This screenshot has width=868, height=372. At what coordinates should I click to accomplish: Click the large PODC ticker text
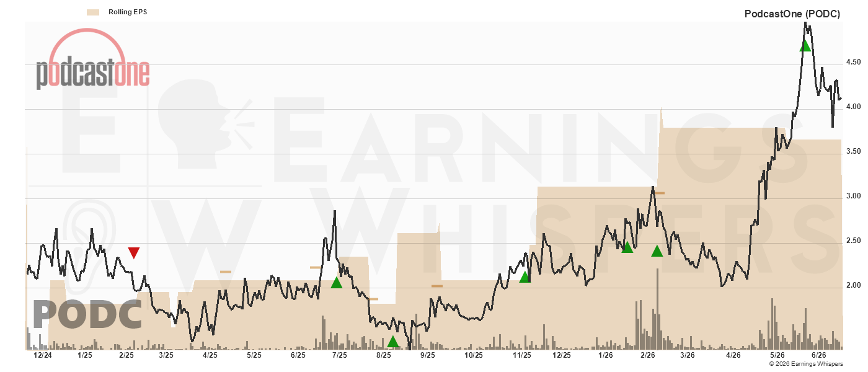(87, 314)
